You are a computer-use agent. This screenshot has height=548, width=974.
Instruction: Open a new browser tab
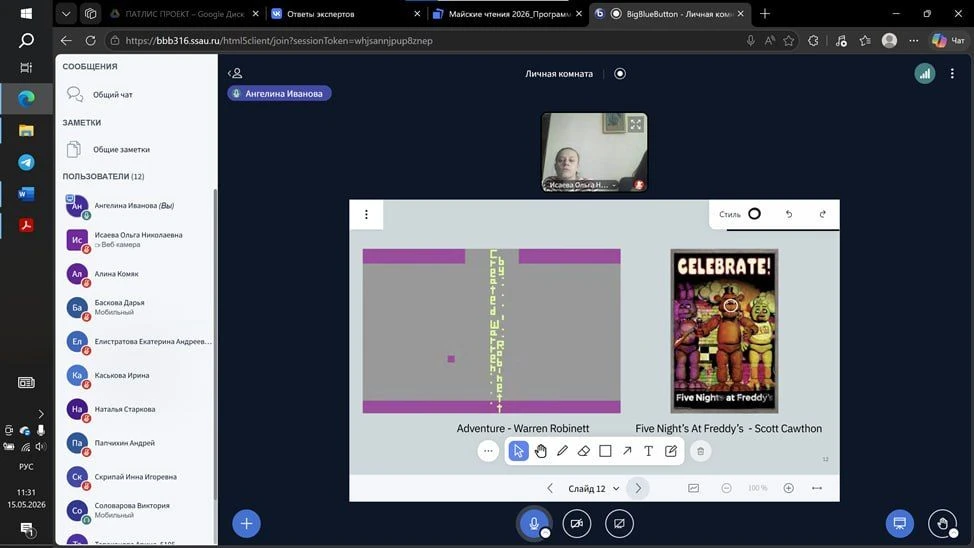coord(765,14)
